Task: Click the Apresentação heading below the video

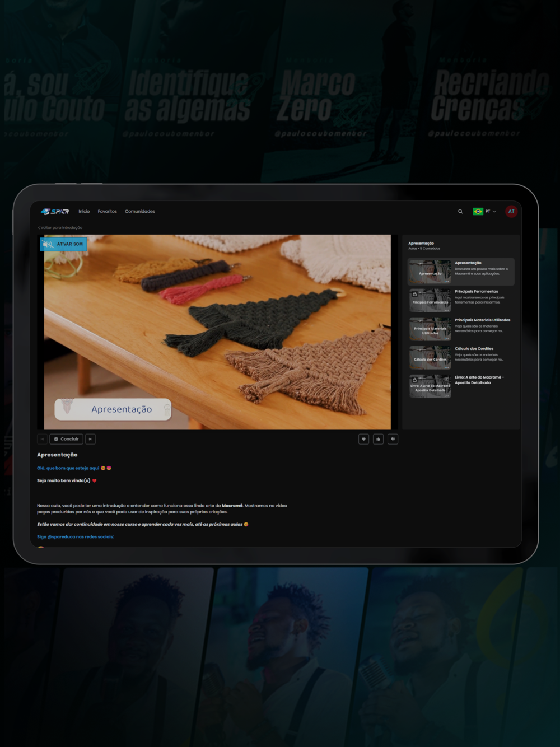Action: coord(57,455)
